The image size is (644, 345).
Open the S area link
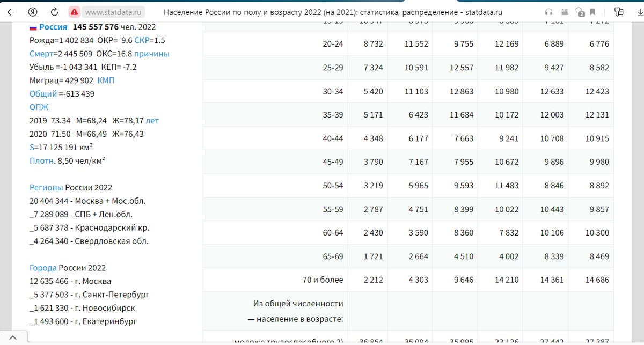click(32, 147)
